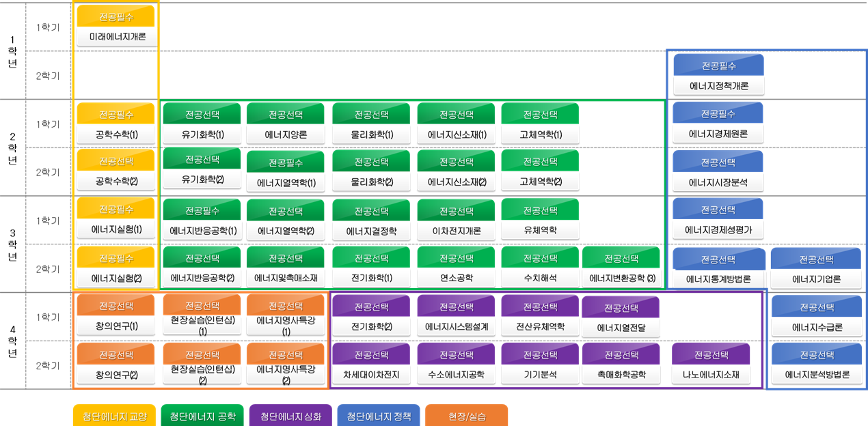Click the yellow 첨단에너지 교양 legend
Image resolution: width=868 pixels, height=426 pixels.
click(x=114, y=416)
